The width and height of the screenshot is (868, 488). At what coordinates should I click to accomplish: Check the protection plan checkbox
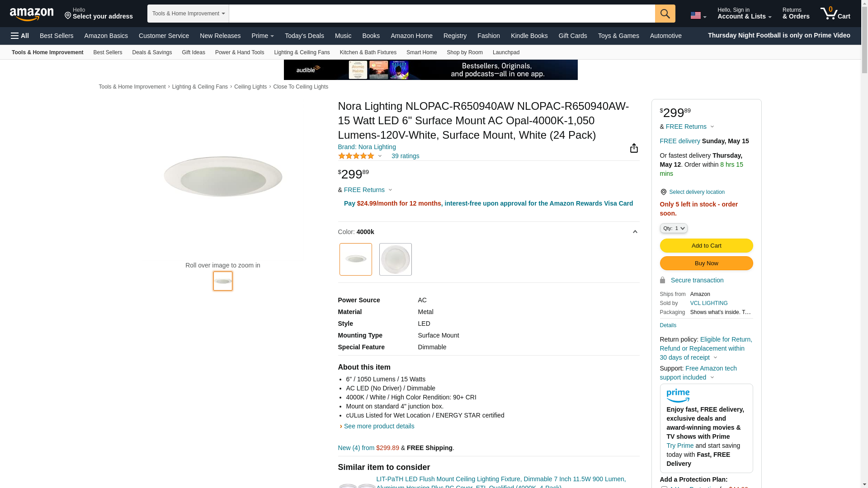coord(664,487)
